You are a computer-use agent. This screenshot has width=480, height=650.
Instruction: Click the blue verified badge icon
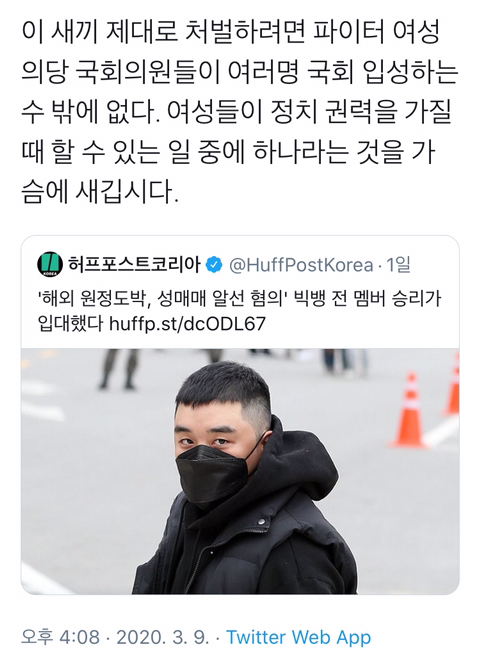click(x=214, y=264)
